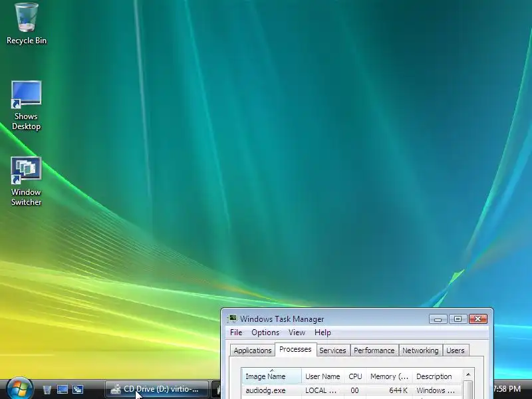Image resolution: width=532 pixels, height=399 pixels.
Task: Open the Recycle Bin desktop icon
Action: tap(27, 23)
